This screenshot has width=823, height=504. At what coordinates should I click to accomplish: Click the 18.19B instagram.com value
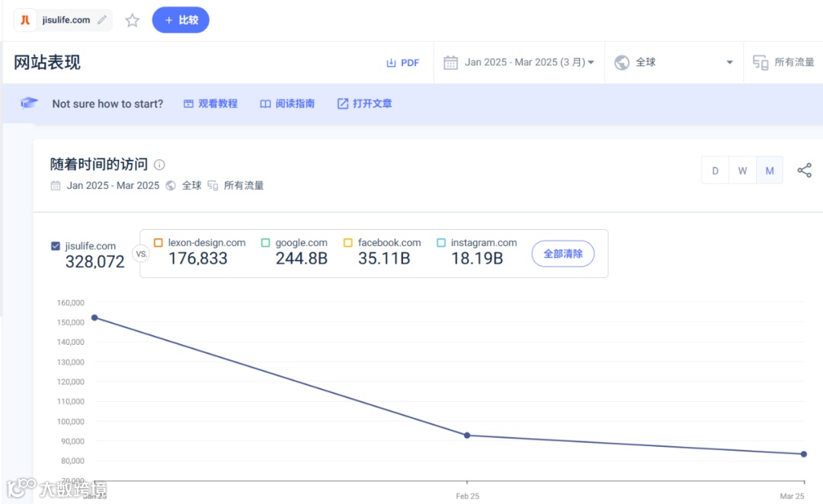[x=477, y=259]
